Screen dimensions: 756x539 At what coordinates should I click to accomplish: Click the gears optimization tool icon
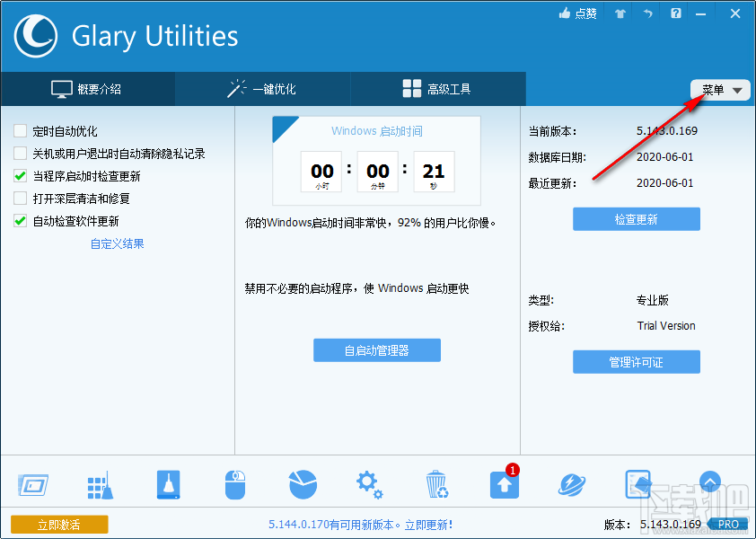point(369,483)
